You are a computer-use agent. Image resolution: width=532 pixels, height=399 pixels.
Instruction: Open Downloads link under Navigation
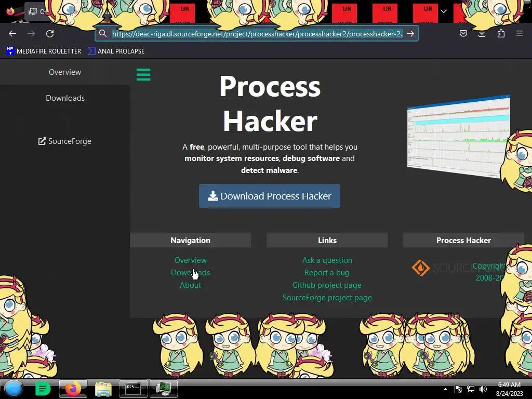tap(190, 273)
